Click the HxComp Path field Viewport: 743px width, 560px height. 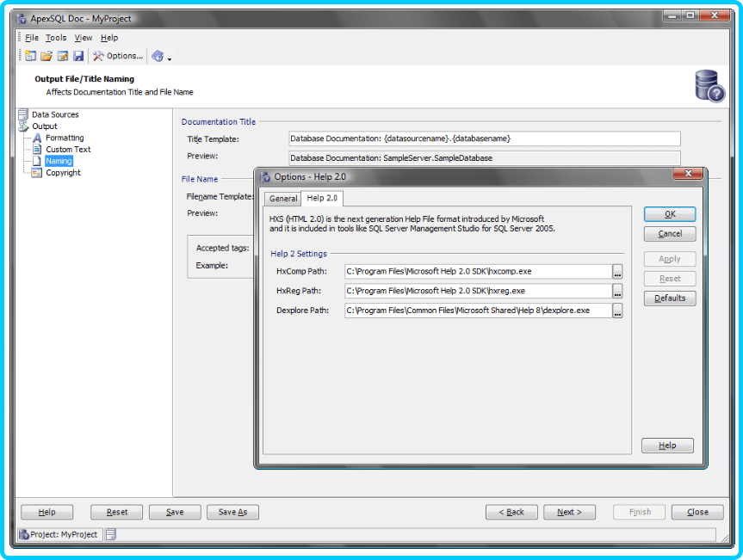click(x=478, y=271)
